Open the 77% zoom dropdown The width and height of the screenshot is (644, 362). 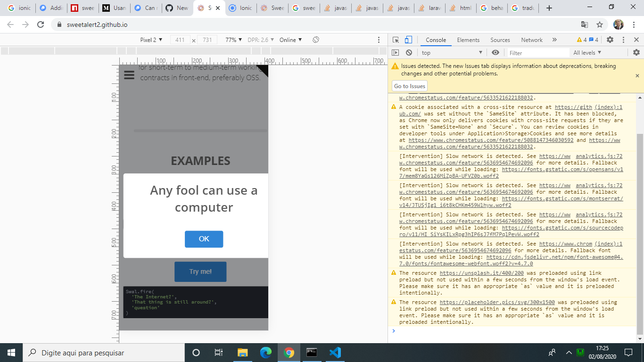[233, 40]
